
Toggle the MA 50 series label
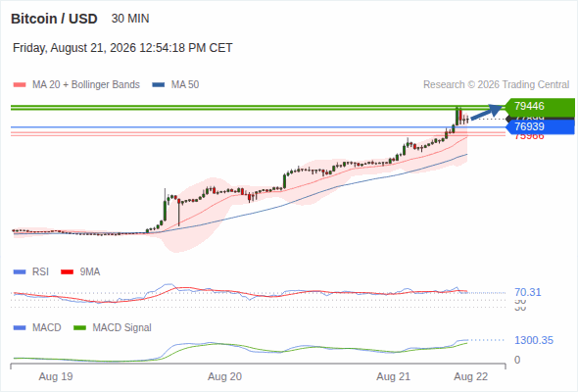click(185, 85)
